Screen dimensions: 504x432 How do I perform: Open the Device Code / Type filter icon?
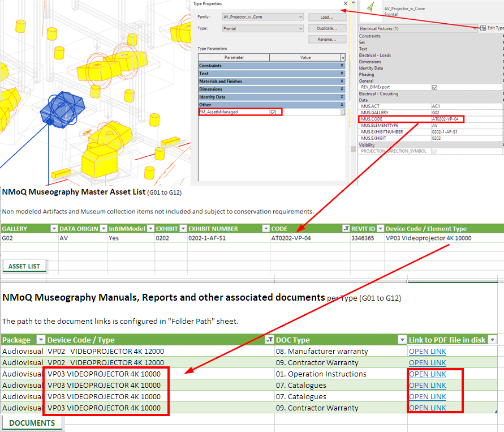[x=269, y=340]
